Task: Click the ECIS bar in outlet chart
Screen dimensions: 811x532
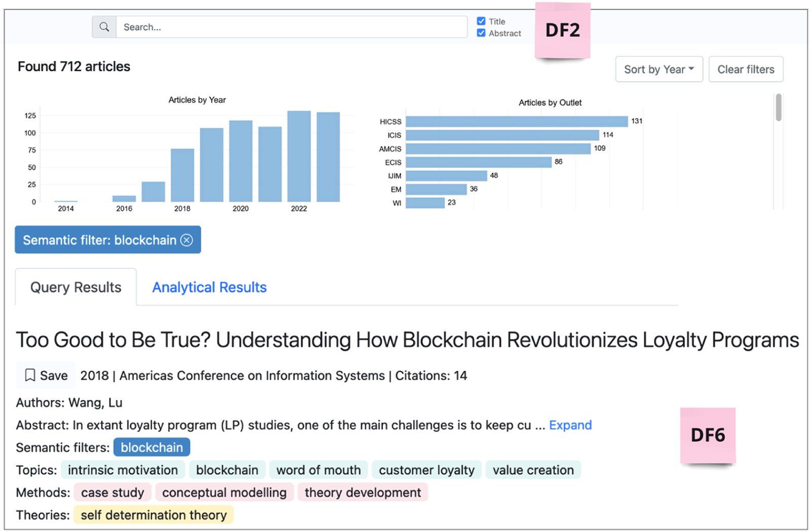Action: point(478,162)
